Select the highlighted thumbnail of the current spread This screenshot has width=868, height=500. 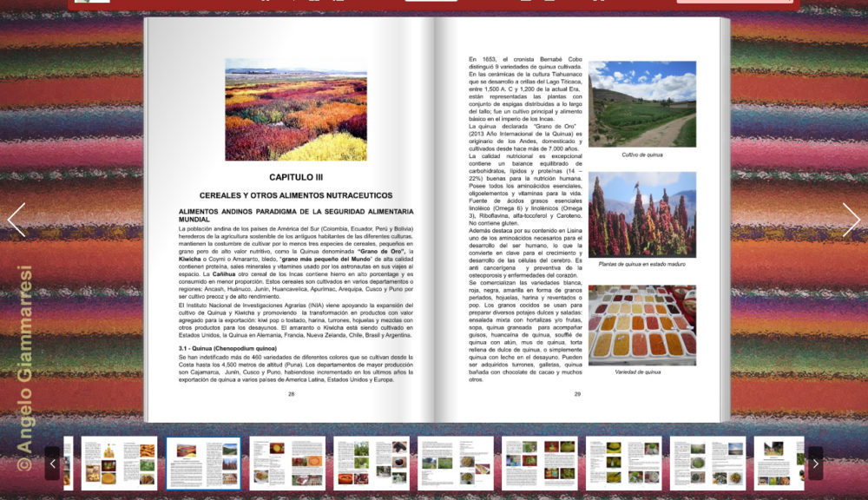coord(203,464)
